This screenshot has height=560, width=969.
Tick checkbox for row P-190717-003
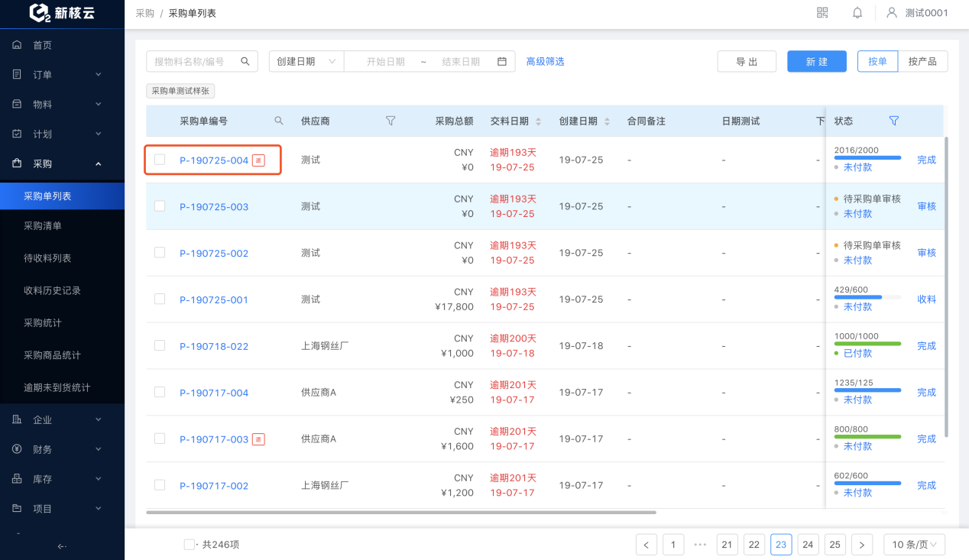160,439
